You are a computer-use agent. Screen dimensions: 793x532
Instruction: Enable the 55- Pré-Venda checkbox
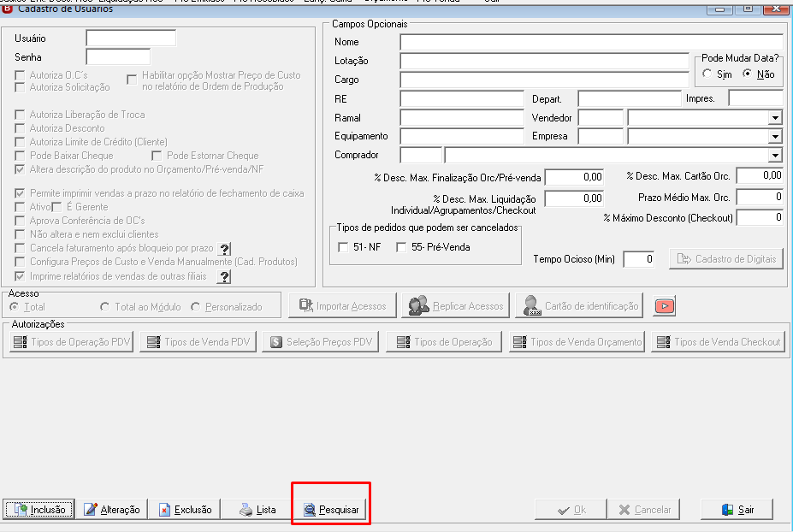point(401,247)
